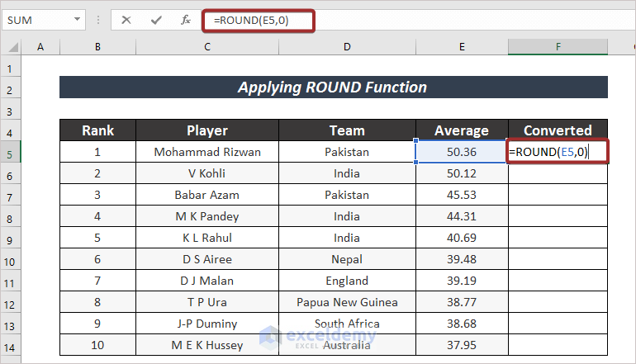Click the Average cell showing 50.36

[x=462, y=153]
